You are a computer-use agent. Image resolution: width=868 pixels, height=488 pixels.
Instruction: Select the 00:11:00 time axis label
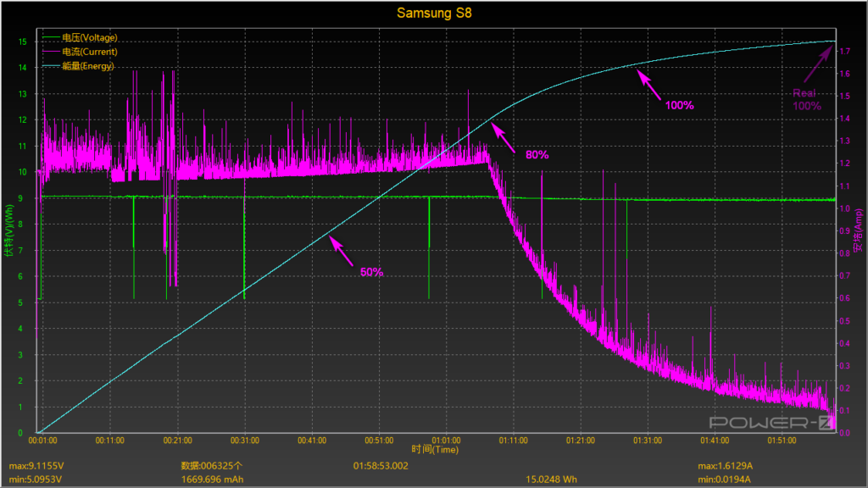[x=109, y=441]
